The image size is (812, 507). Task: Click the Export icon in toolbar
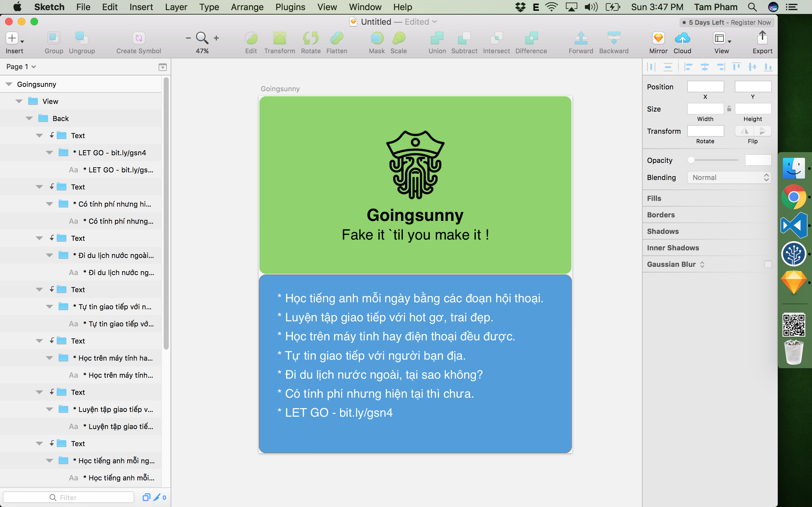tap(762, 38)
